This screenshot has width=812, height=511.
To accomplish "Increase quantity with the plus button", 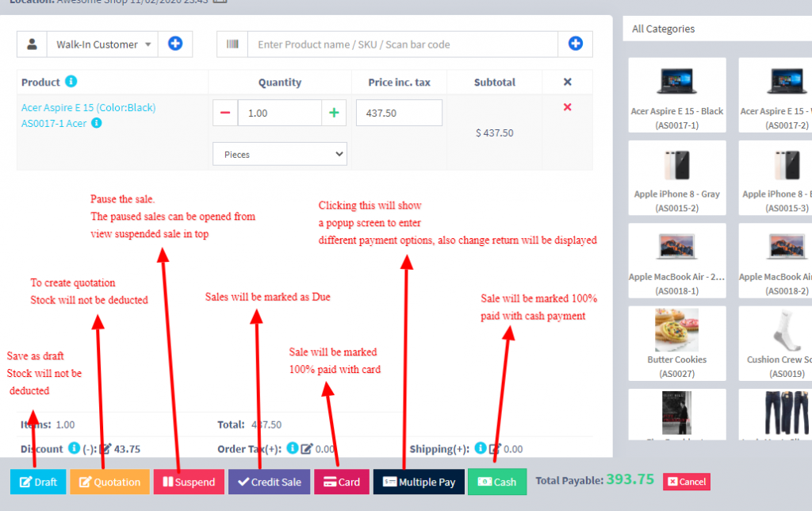I will 334,113.
